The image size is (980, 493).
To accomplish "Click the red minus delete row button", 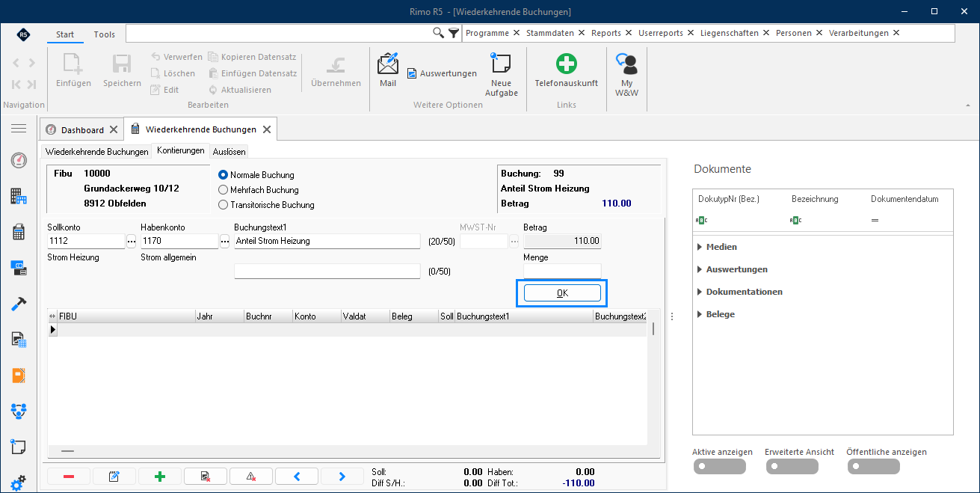I will point(69,477).
